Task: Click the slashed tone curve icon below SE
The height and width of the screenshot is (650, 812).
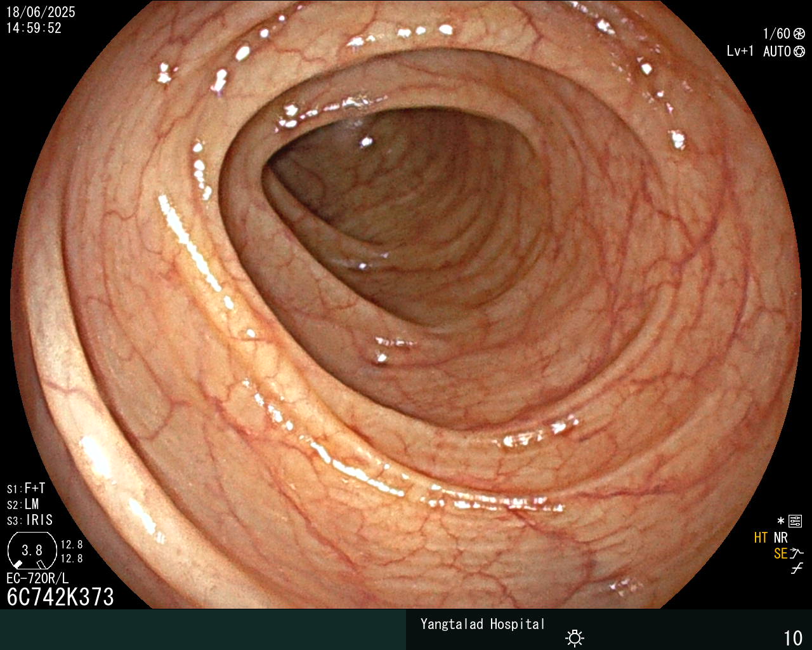Action: point(797,569)
